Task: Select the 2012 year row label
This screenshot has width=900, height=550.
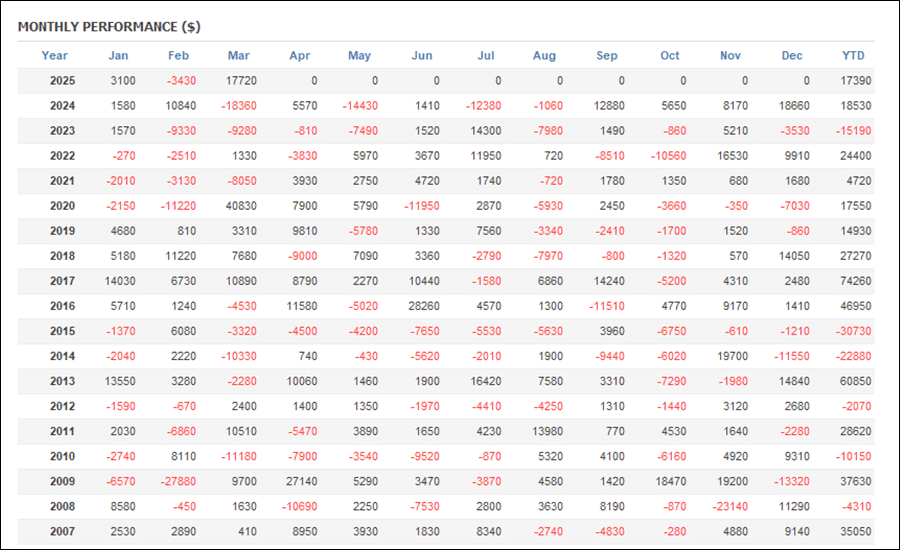Action: coord(63,406)
